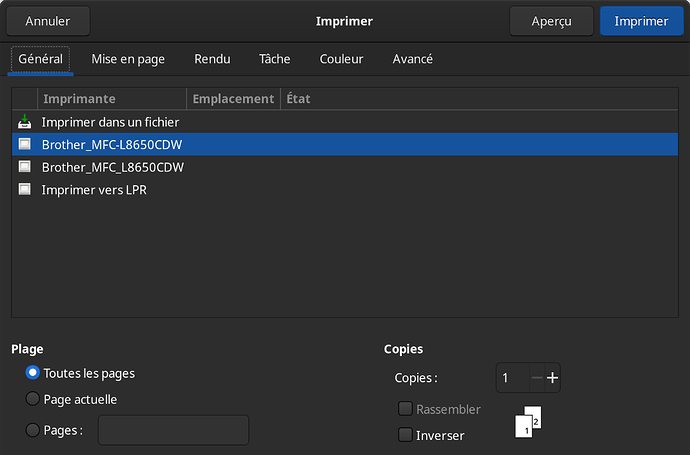690x455 pixels.
Task: Enable the Inverser checkbox
Action: 405,435
